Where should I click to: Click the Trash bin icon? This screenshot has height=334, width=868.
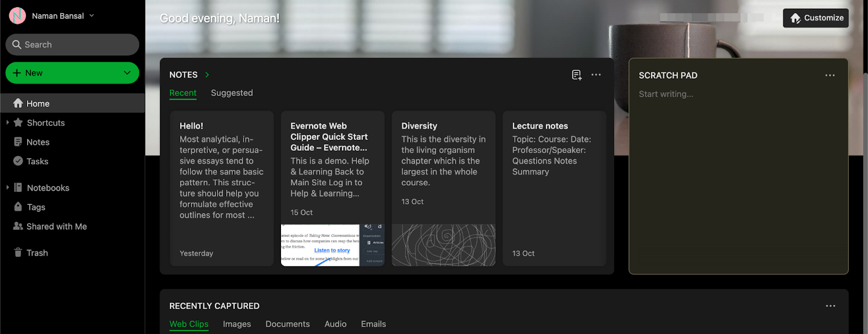pos(18,253)
